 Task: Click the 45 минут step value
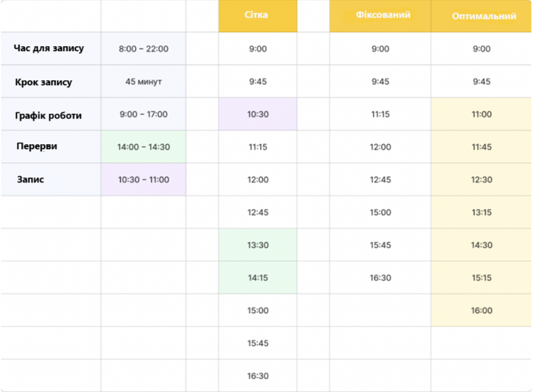[144, 82]
